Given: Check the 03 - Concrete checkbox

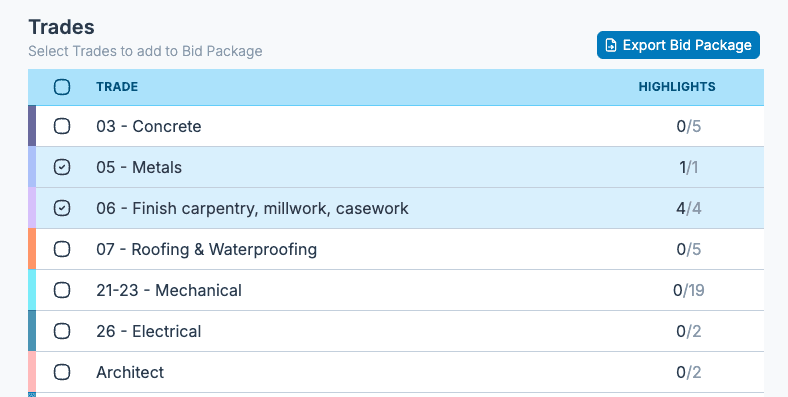Looking at the screenshot, I should tap(62, 126).
